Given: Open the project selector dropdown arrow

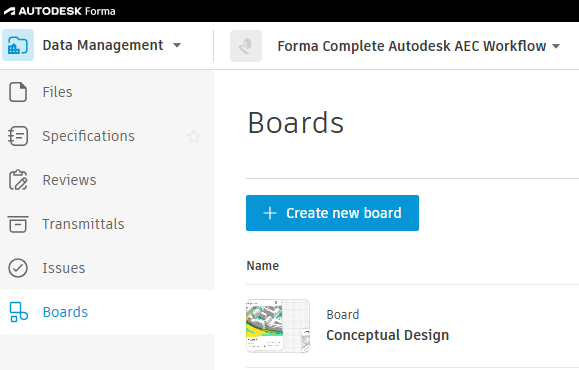Looking at the screenshot, I should [556, 46].
